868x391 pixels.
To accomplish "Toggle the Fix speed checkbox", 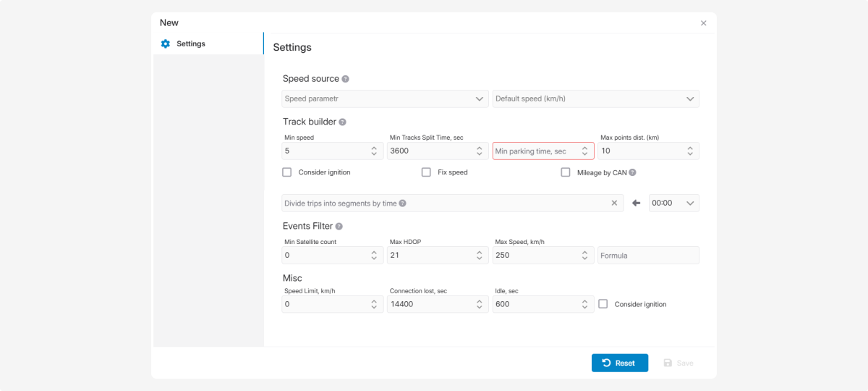I will (x=427, y=172).
